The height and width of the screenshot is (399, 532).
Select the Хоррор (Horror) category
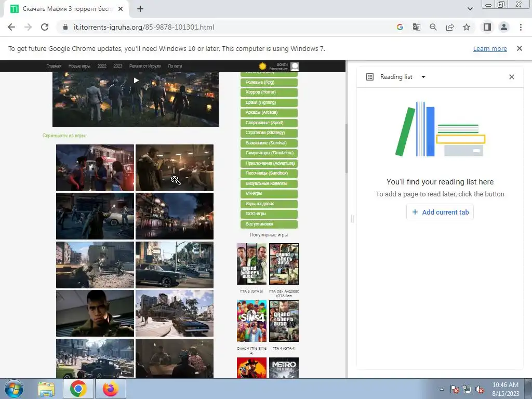(269, 92)
